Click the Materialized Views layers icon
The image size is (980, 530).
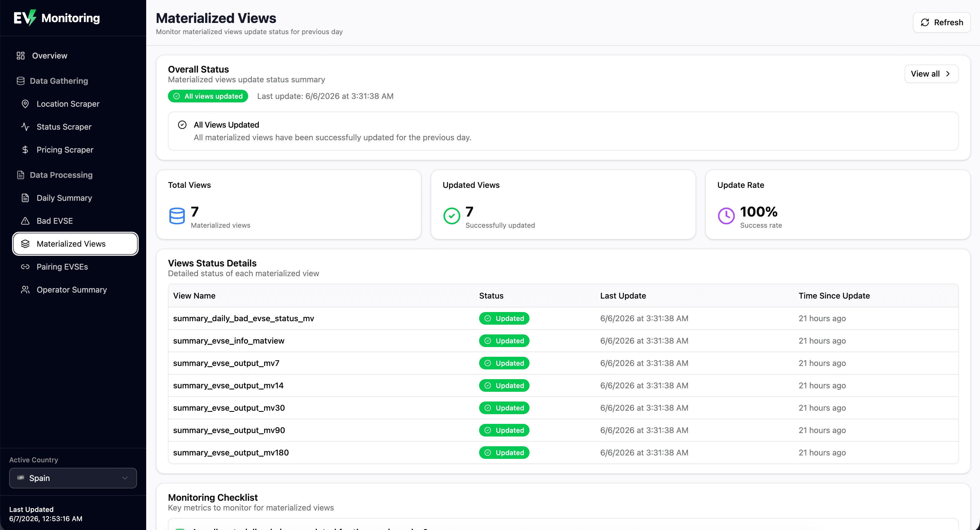[x=25, y=244]
